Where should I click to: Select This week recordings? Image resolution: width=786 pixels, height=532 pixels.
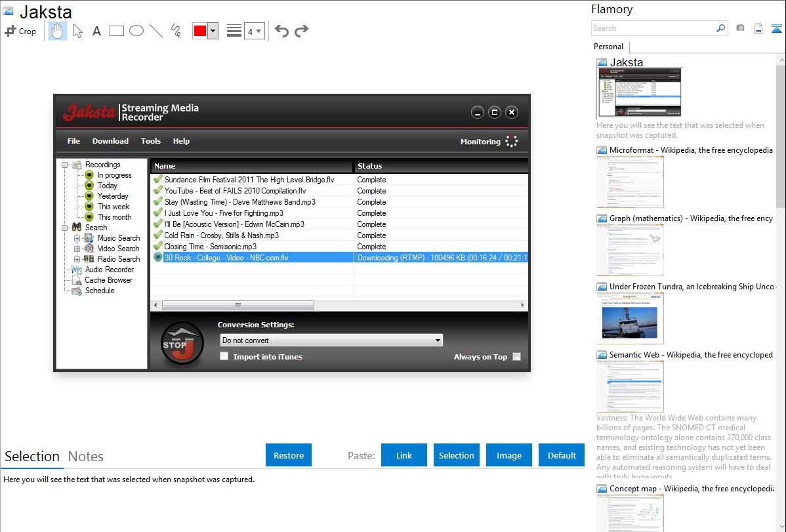(x=114, y=207)
